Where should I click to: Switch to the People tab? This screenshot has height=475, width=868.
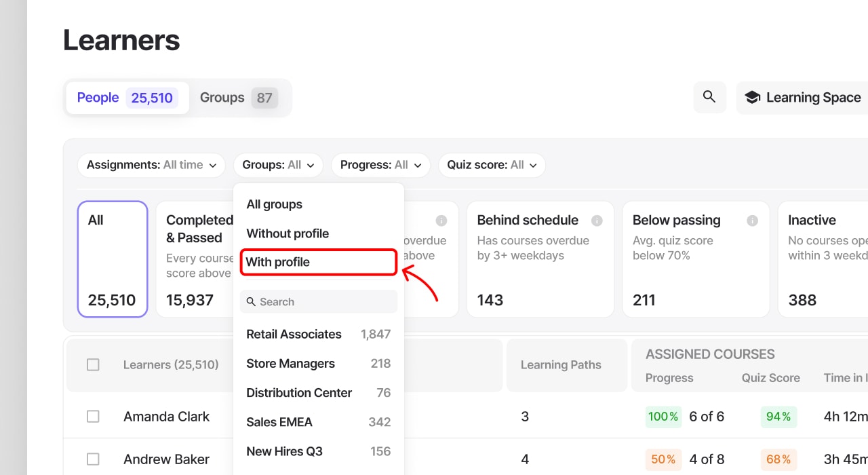pyautogui.click(x=127, y=98)
